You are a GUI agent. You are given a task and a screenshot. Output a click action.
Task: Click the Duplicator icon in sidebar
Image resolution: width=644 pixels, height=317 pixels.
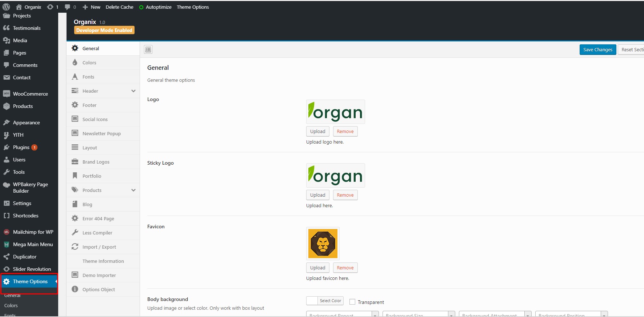click(x=7, y=257)
